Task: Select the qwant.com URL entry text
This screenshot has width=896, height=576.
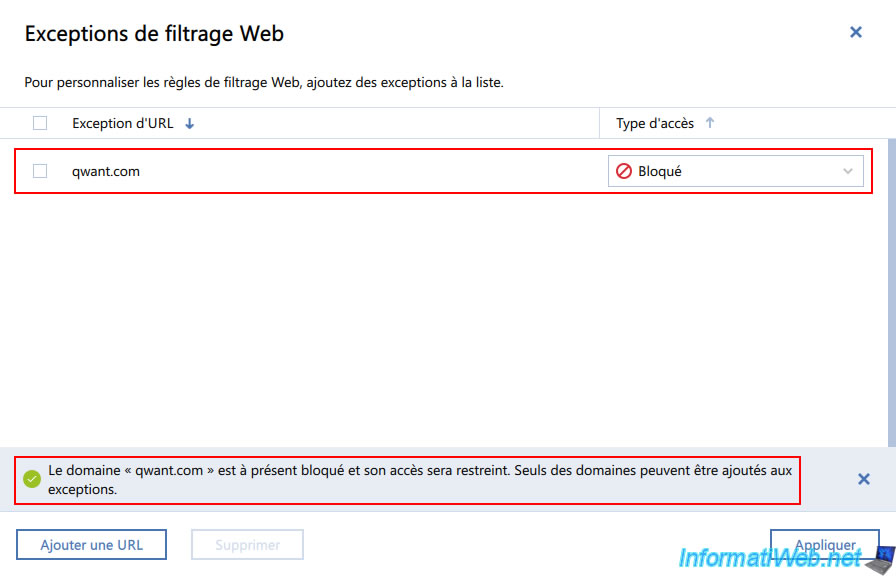Action: point(106,171)
